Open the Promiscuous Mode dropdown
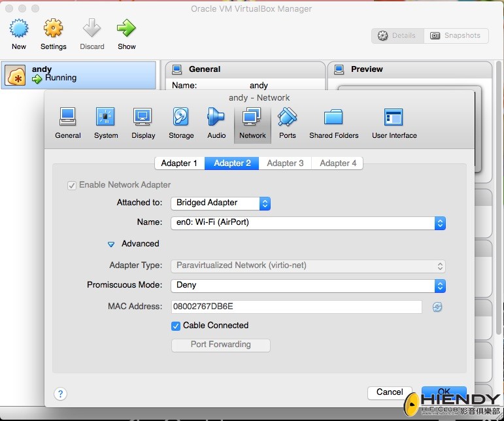 pyautogui.click(x=307, y=286)
